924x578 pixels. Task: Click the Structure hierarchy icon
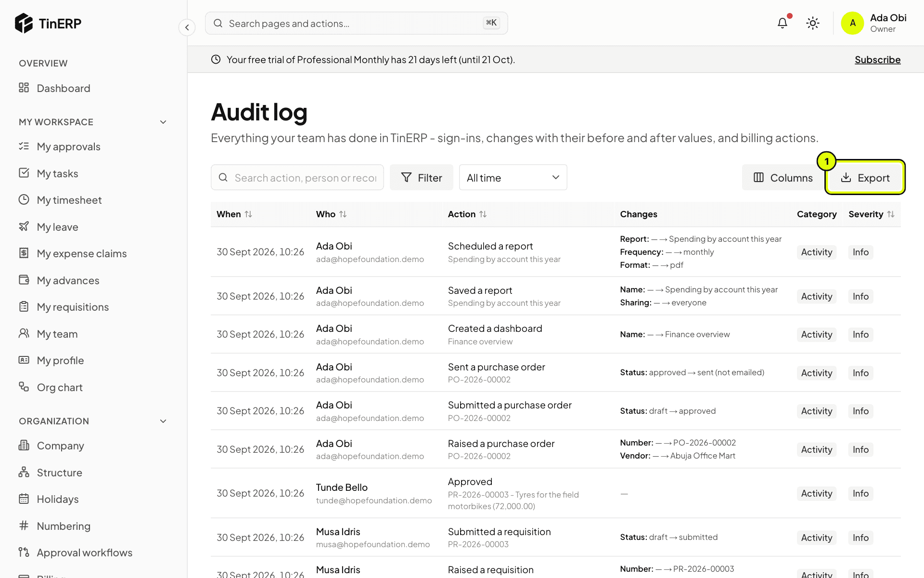pyautogui.click(x=24, y=472)
